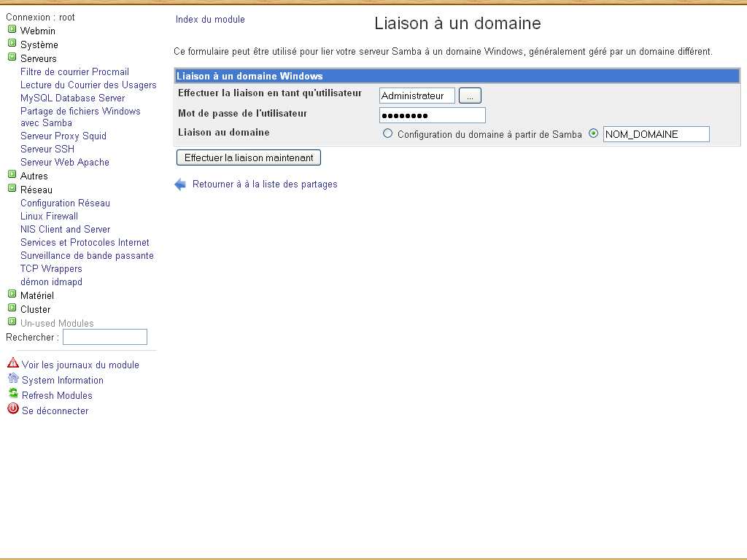The image size is (747, 560).
Task: Expand the Système category
Action: 12,44
